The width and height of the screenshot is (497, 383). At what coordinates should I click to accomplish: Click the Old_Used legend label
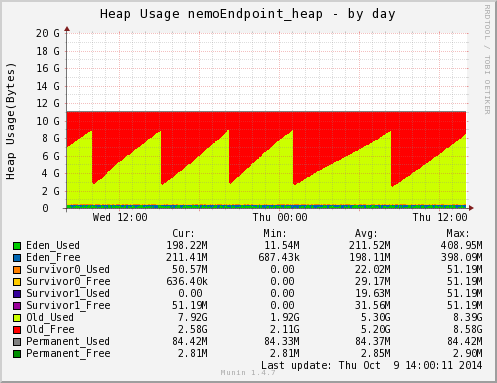click(50, 317)
